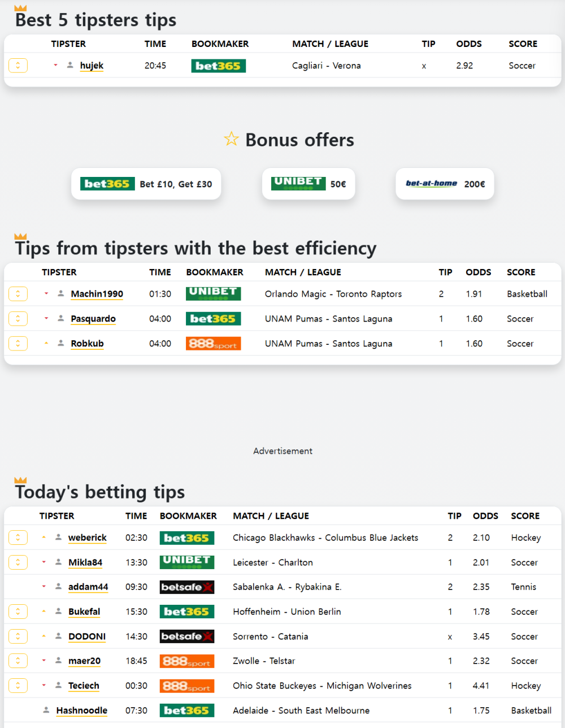Click UNIBET logo beside Machin1990's tip
The image size is (565, 728).
(213, 294)
